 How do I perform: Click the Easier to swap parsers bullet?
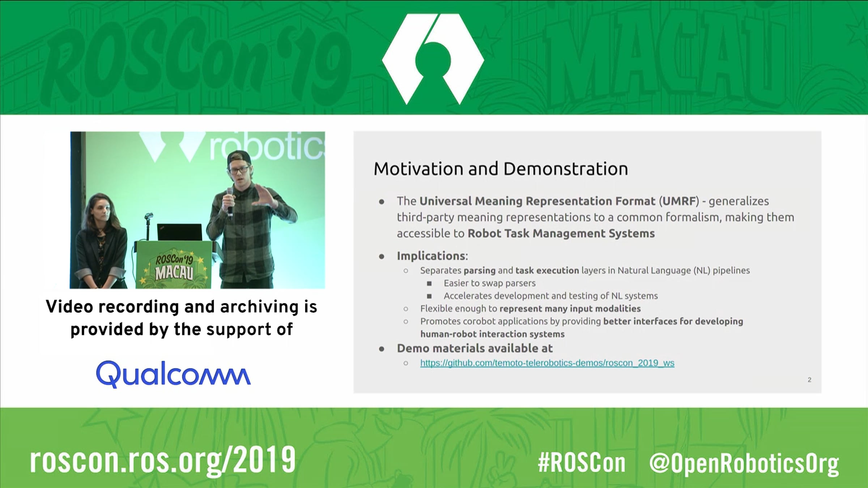tap(489, 283)
